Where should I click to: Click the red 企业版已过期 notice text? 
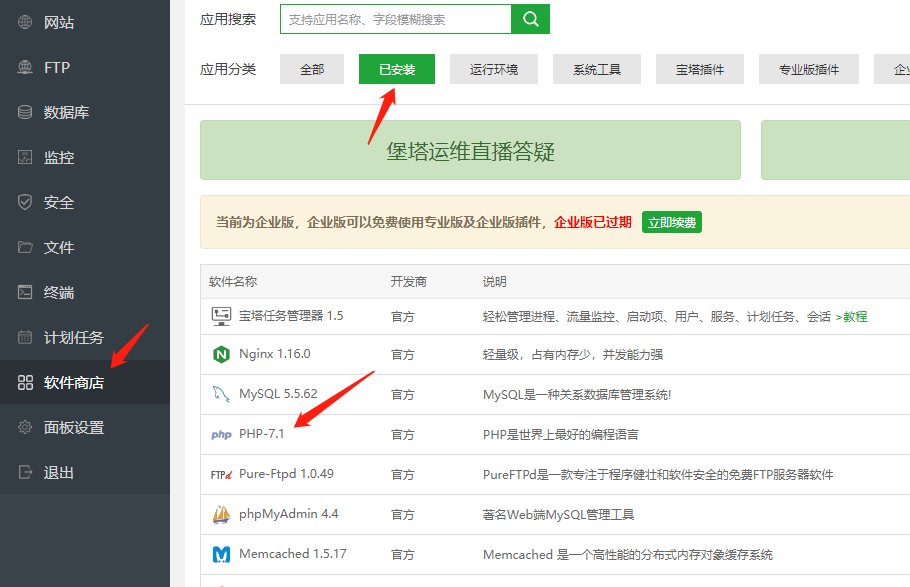click(x=593, y=222)
